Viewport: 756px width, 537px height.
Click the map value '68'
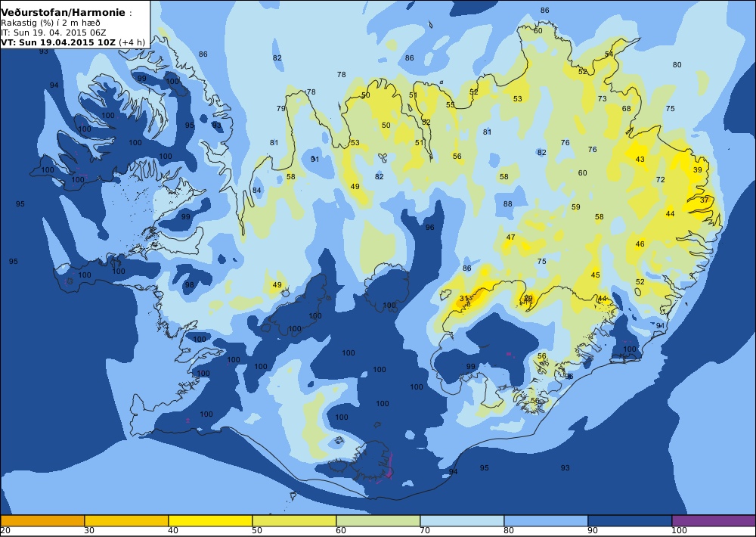tap(626, 109)
